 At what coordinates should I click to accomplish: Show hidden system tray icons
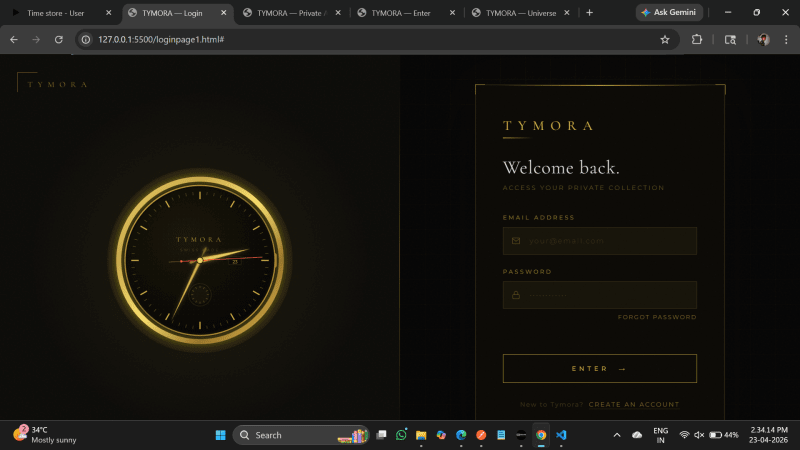coord(617,435)
